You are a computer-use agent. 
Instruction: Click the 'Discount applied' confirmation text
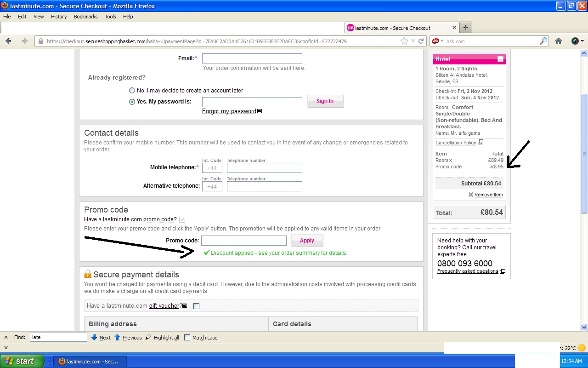279,253
